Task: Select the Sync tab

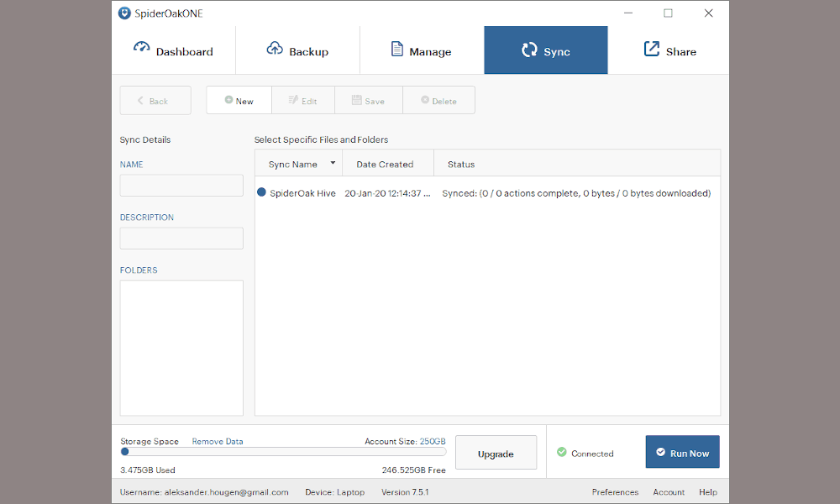Action: coord(546,50)
